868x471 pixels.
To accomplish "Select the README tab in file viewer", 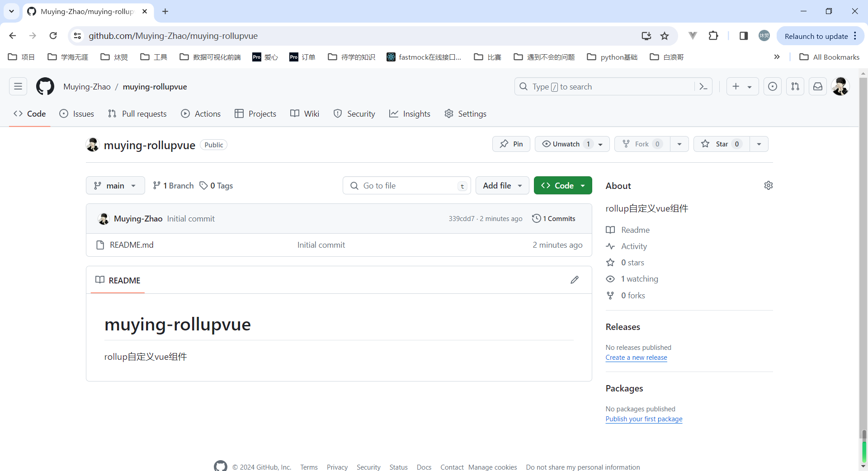I will pyautogui.click(x=118, y=280).
